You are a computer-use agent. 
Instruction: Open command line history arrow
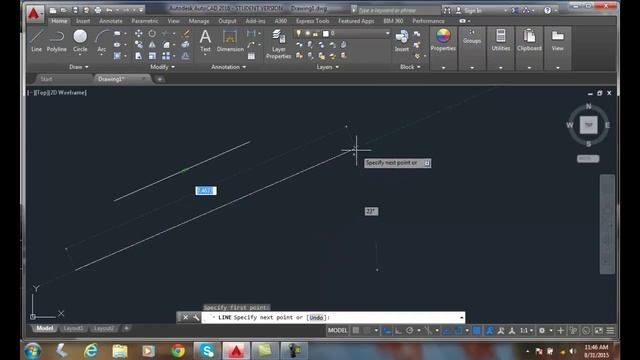tap(462, 318)
